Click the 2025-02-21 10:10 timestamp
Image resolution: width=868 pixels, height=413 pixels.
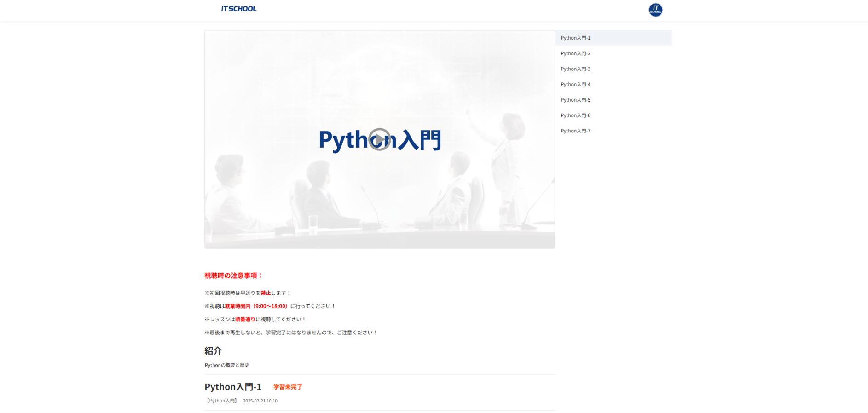[x=260, y=401]
